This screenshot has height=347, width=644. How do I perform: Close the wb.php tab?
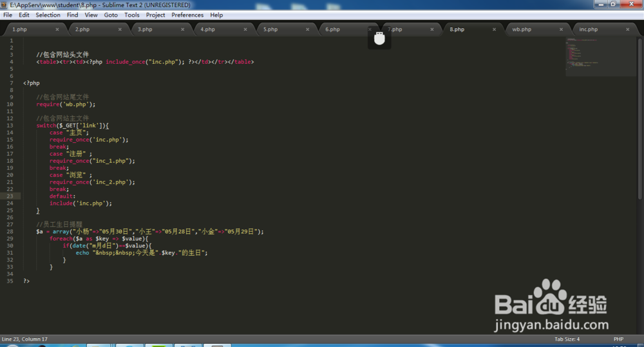click(x=561, y=30)
